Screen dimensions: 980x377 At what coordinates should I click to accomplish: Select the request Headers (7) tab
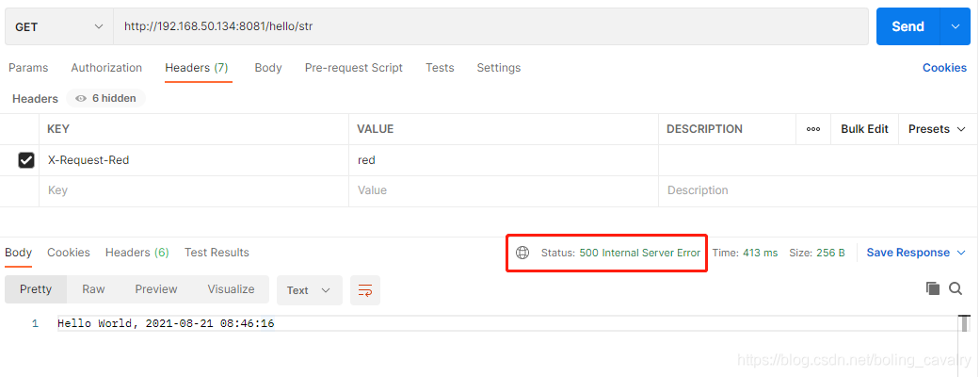[196, 68]
